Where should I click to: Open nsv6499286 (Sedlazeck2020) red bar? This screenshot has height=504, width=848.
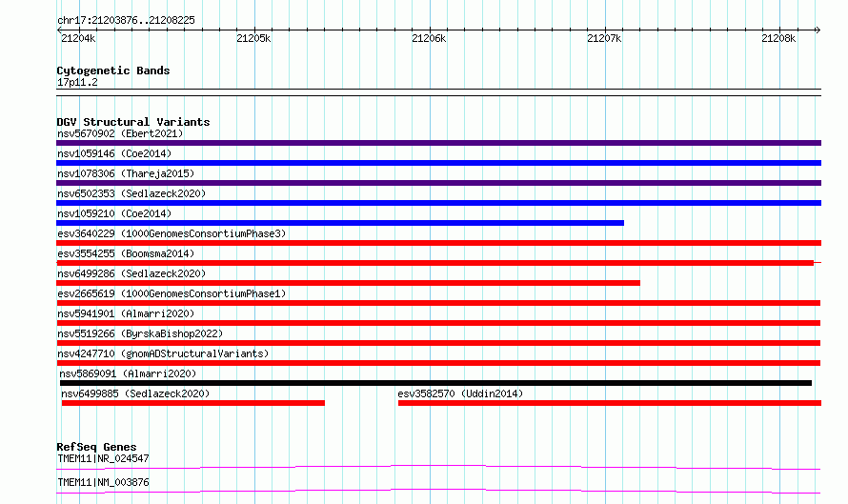click(349, 283)
